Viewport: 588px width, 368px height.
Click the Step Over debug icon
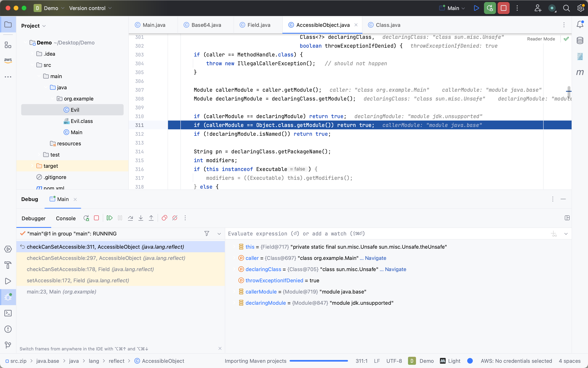pos(130,218)
